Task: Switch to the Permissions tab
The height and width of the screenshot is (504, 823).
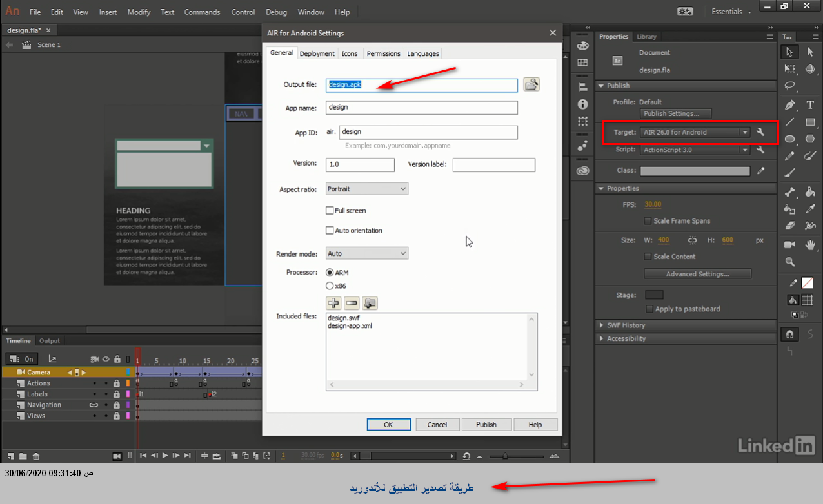Action: coord(384,53)
